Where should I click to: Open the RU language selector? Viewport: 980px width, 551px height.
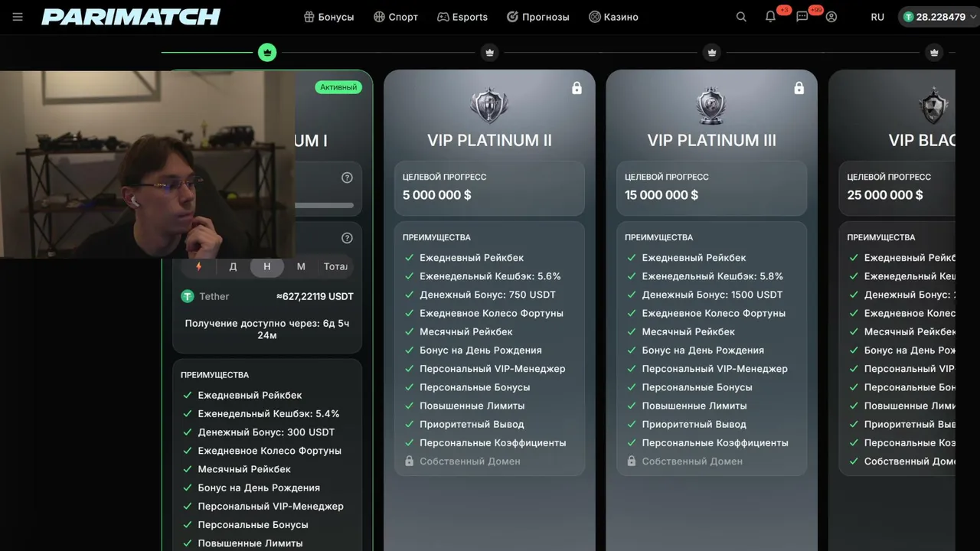tap(877, 17)
